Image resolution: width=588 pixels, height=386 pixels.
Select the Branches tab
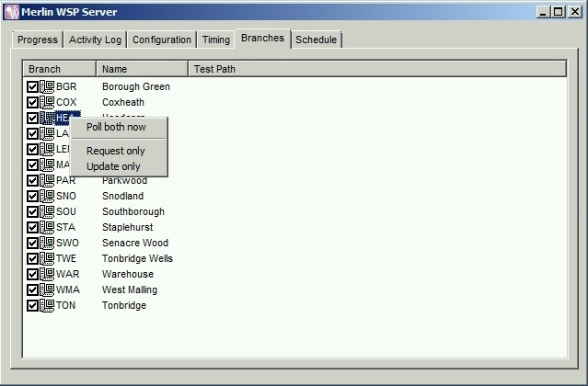click(262, 39)
